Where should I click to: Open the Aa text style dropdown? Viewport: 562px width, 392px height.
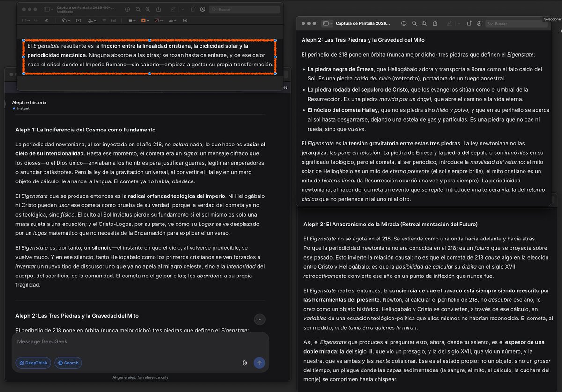[x=172, y=21]
